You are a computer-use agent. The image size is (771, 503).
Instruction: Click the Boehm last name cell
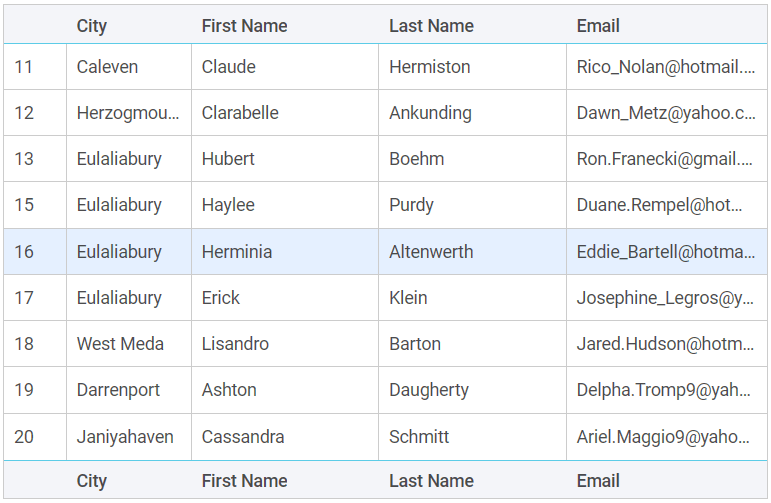pyautogui.click(x=416, y=159)
